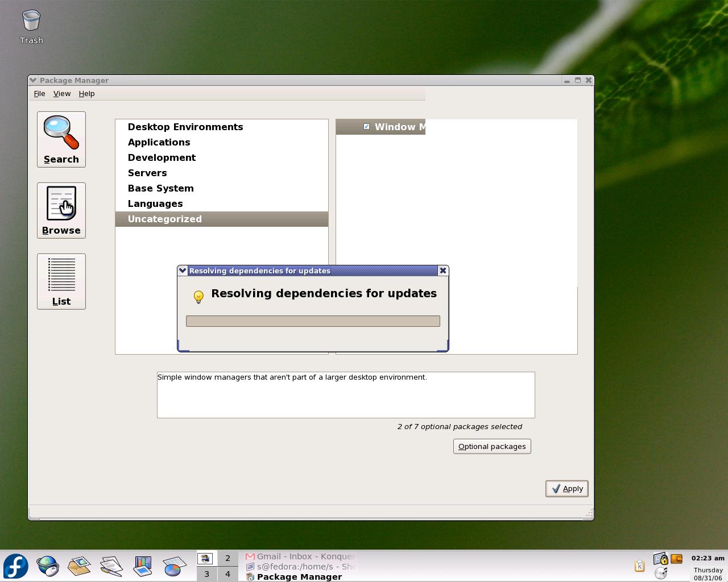Image resolution: width=728 pixels, height=582 pixels.
Task: Open the orange wallet tray icon
Action: pyautogui.click(x=676, y=559)
